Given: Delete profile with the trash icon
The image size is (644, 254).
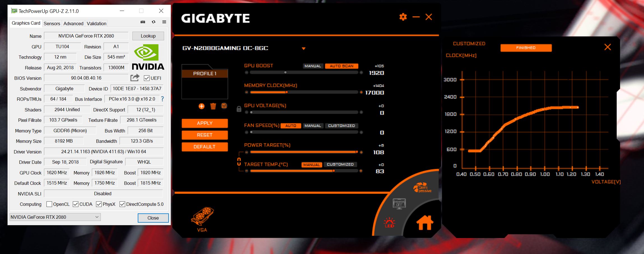Looking at the screenshot, I should click(213, 106).
